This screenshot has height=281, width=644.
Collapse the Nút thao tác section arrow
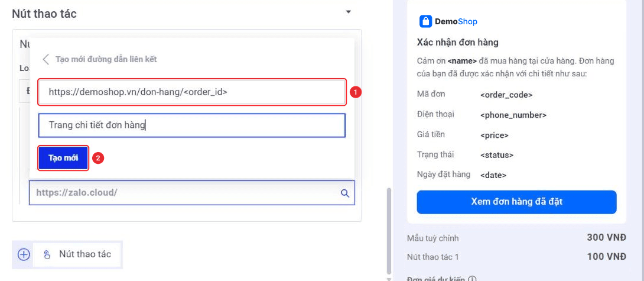point(348,12)
